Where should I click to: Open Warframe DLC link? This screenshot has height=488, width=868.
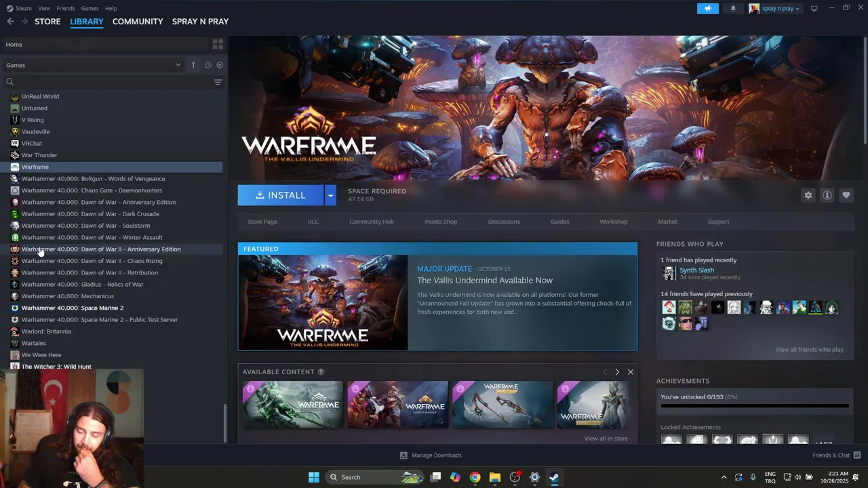point(313,222)
